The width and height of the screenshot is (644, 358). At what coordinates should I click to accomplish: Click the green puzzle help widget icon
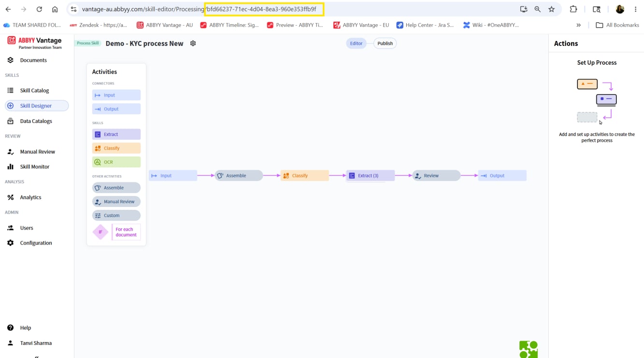pos(529,349)
